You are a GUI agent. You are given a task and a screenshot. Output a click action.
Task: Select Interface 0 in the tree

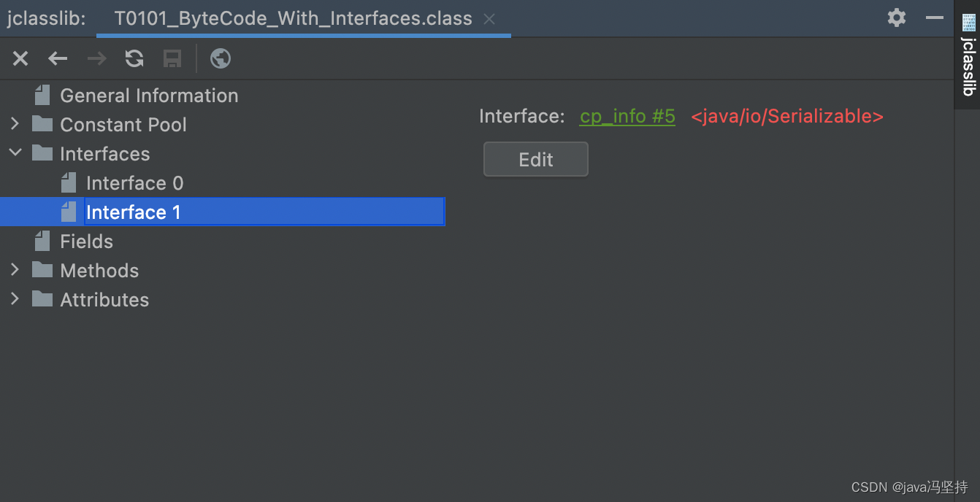point(135,182)
